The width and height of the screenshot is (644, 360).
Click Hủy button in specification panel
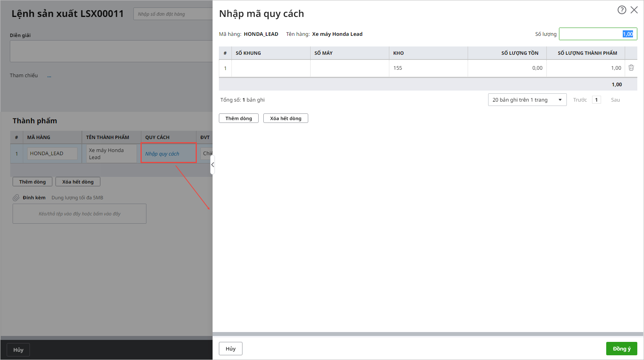point(230,349)
